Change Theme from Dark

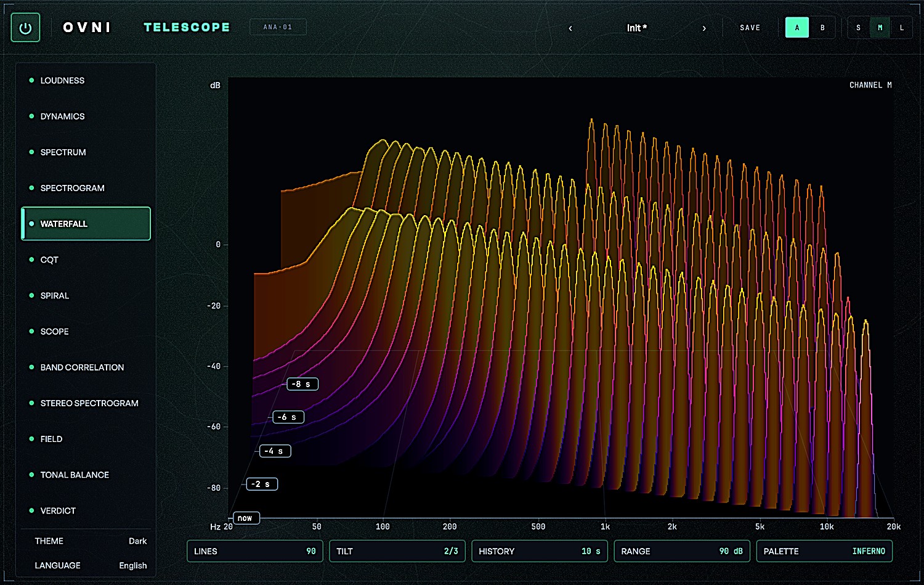point(91,541)
